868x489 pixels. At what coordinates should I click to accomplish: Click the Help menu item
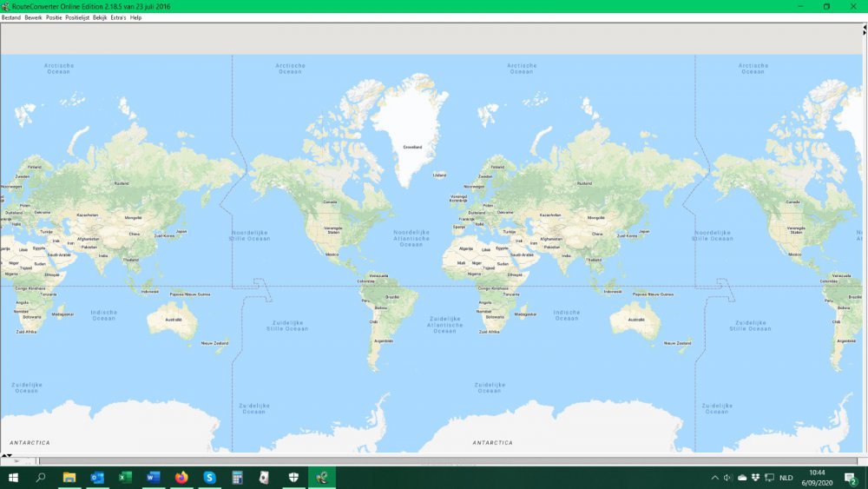[x=135, y=17]
